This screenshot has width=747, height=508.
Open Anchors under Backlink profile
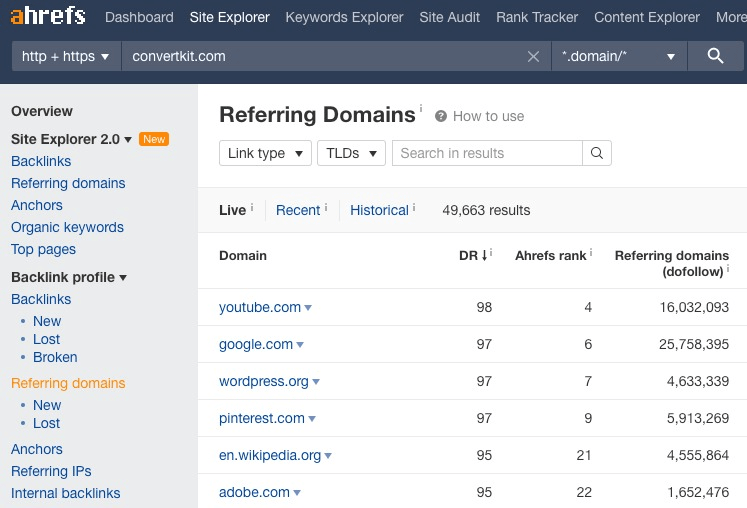[x=37, y=449]
